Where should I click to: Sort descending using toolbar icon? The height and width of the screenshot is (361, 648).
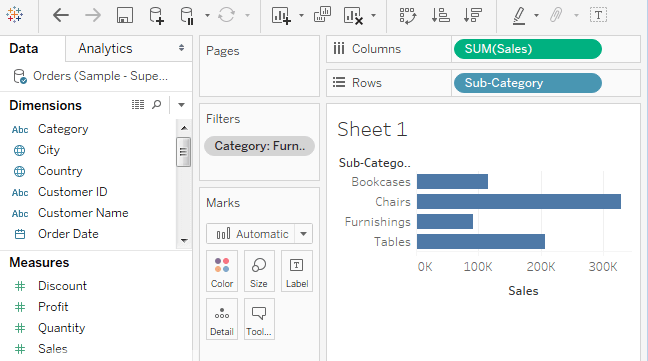coord(473,15)
